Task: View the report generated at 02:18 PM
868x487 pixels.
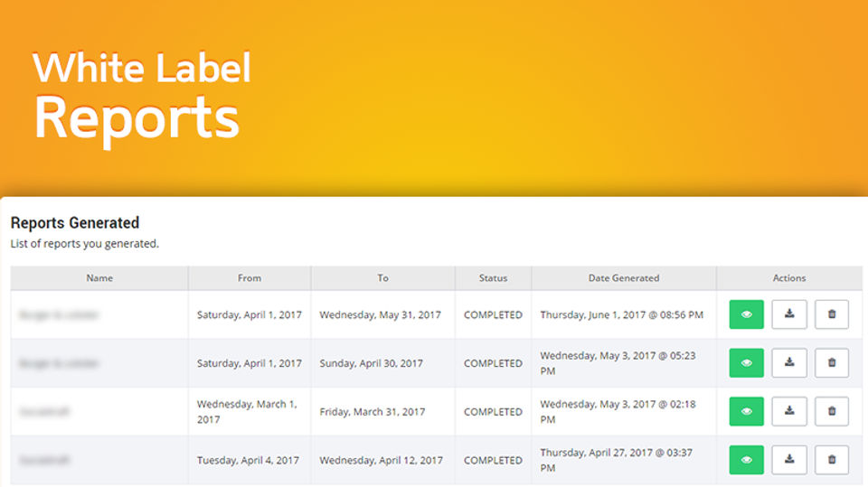Action: point(746,411)
